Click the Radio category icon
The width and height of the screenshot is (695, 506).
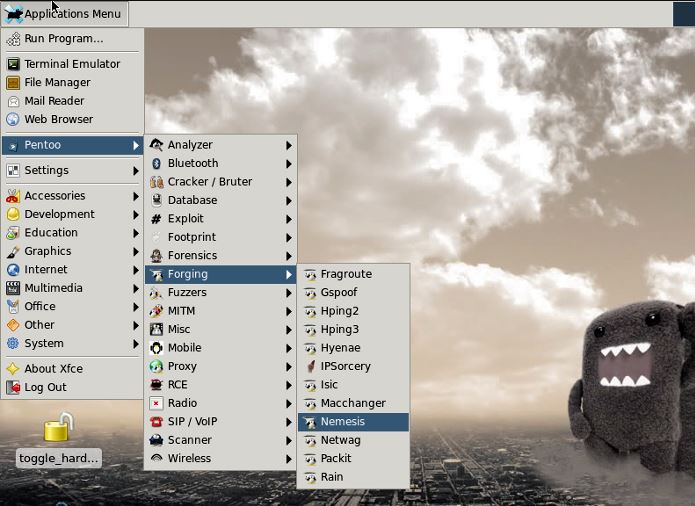[x=156, y=404]
